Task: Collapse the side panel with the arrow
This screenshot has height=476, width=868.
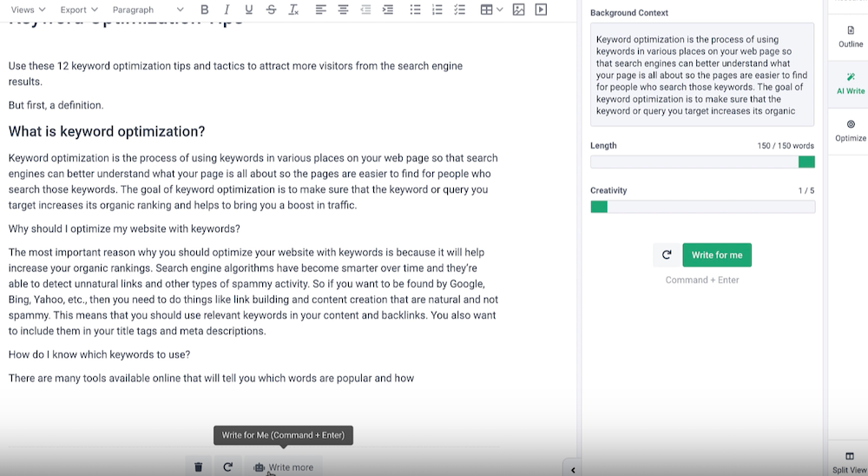Action: (x=572, y=469)
